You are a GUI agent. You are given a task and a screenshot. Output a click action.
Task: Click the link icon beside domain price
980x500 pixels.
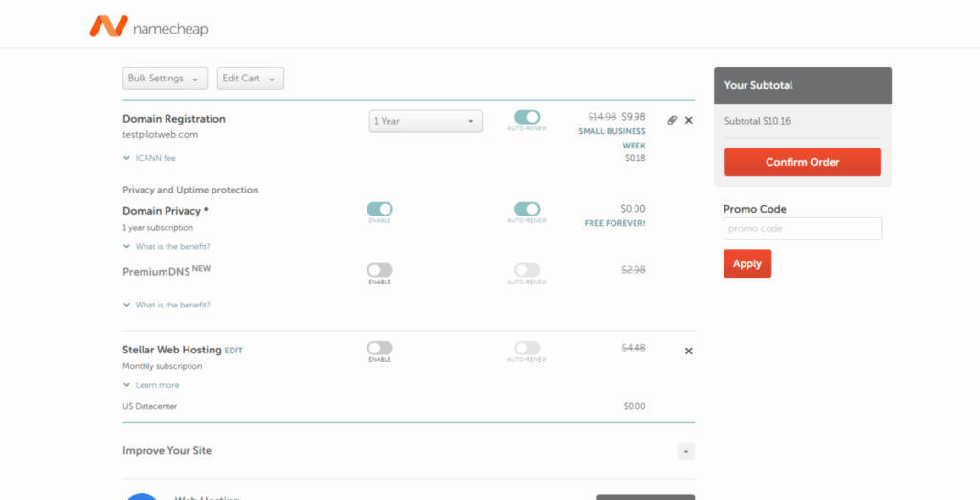coord(672,120)
